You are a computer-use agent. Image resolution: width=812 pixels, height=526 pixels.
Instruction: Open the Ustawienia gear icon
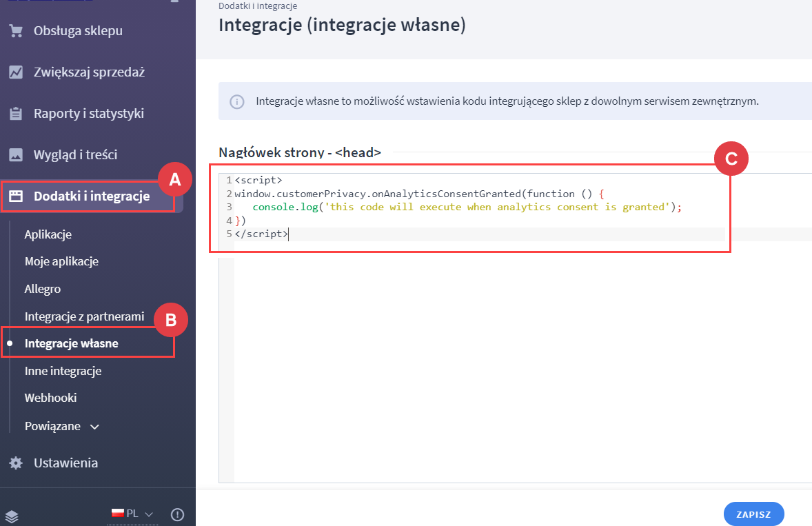(x=15, y=463)
